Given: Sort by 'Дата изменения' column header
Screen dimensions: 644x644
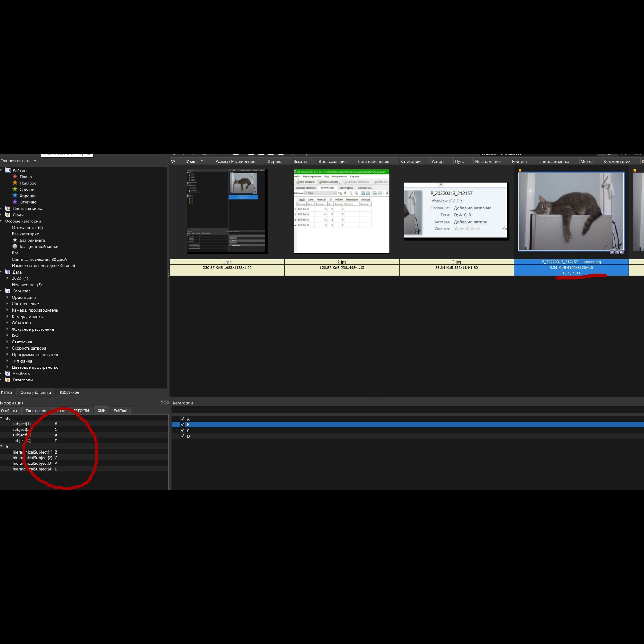Looking at the screenshot, I should pos(373,161).
